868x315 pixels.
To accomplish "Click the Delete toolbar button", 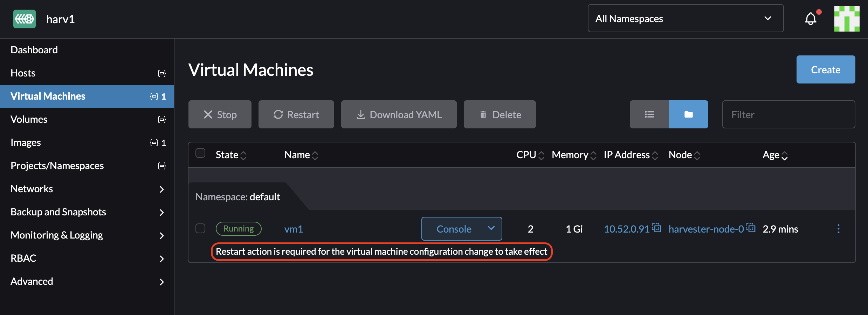I will [500, 114].
